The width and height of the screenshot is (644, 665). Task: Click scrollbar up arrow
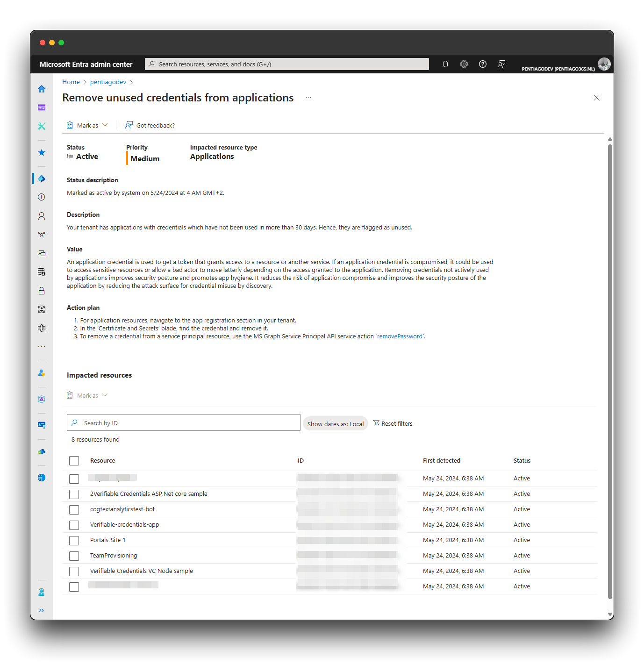click(x=610, y=139)
